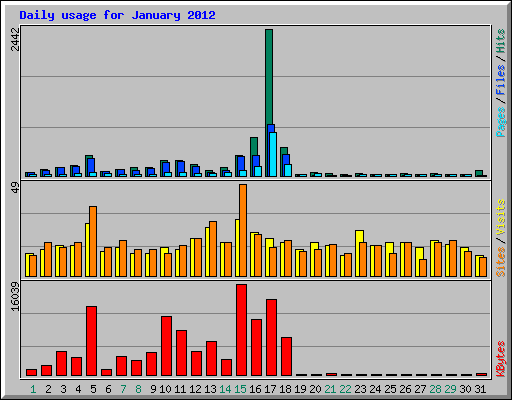Click the red KBytes bar for day 17
This screenshot has width=512, height=400.
pos(271,337)
